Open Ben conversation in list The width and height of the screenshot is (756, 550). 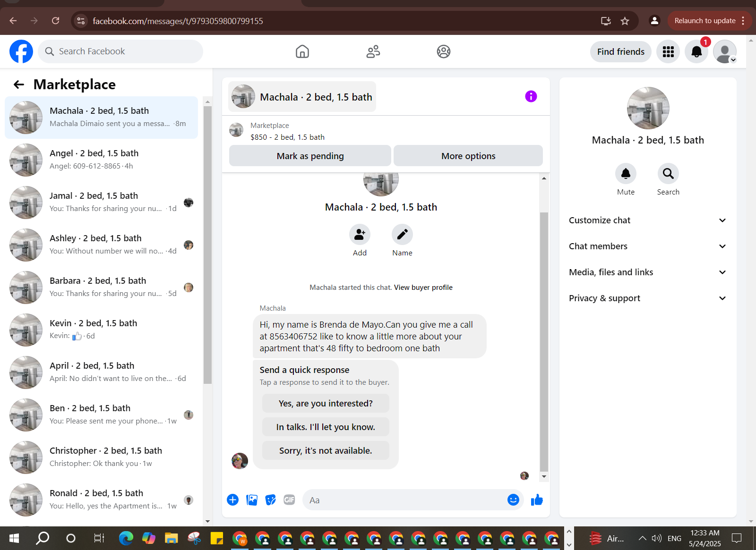pos(102,415)
